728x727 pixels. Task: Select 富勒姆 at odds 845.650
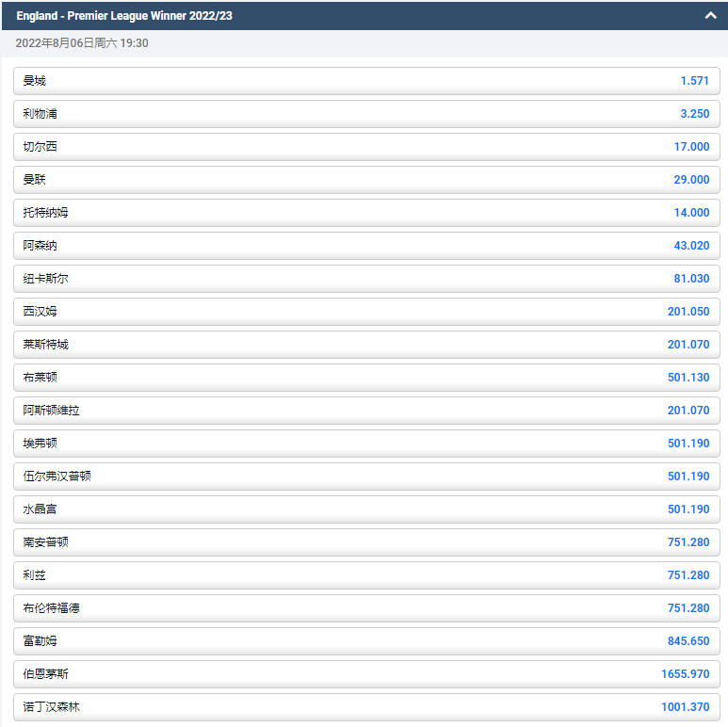pos(366,641)
